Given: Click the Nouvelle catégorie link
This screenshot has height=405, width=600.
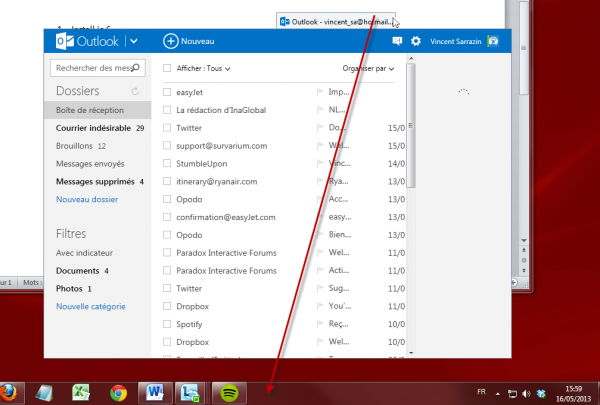Looking at the screenshot, I should (x=91, y=306).
